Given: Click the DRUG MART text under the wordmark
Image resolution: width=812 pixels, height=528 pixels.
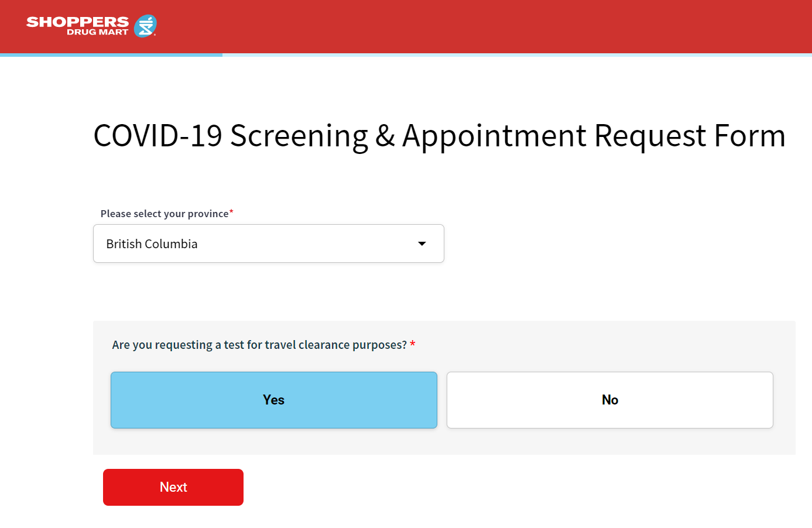Looking at the screenshot, I should 97,32.
